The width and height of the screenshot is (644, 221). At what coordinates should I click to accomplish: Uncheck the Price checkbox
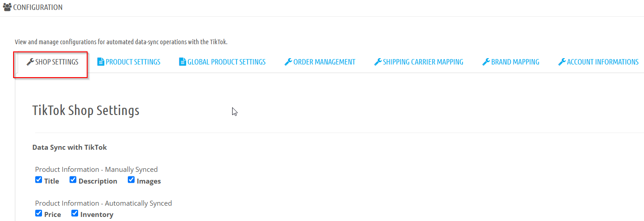[39, 213]
